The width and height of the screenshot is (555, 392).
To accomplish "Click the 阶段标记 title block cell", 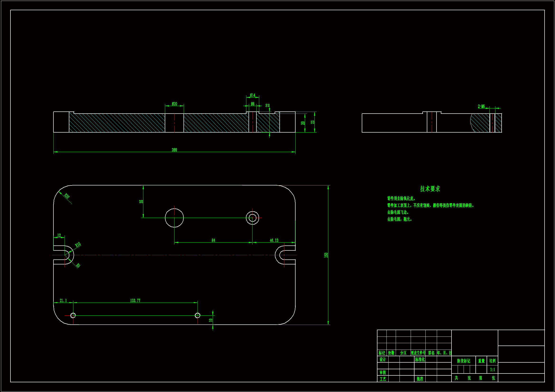I will coord(463,361).
